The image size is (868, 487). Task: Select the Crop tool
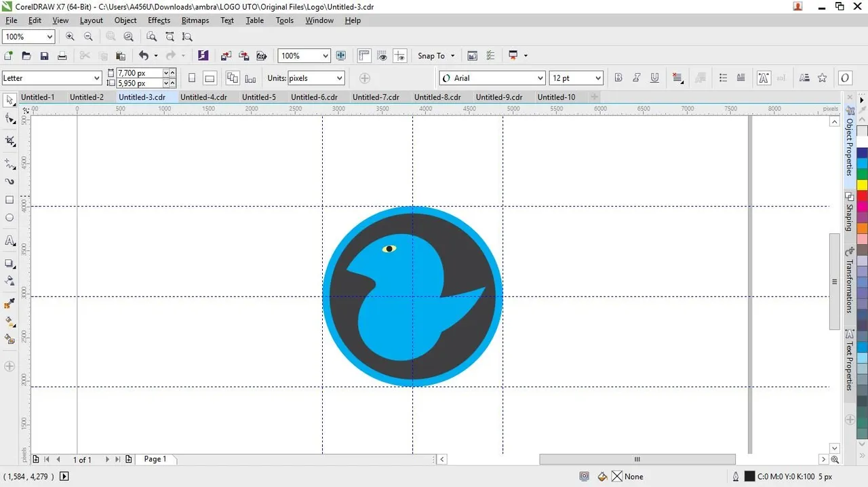pyautogui.click(x=9, y=141)
